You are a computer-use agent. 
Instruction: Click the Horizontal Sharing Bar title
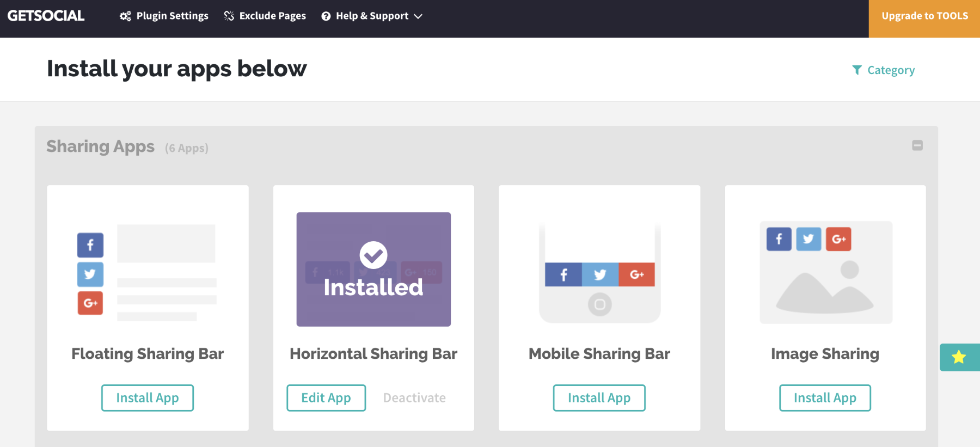tap(373, 354)
